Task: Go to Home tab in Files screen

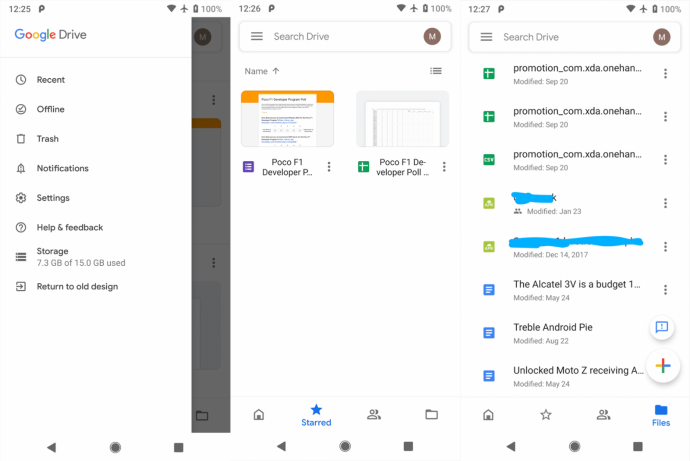Action: pos(488,414)
